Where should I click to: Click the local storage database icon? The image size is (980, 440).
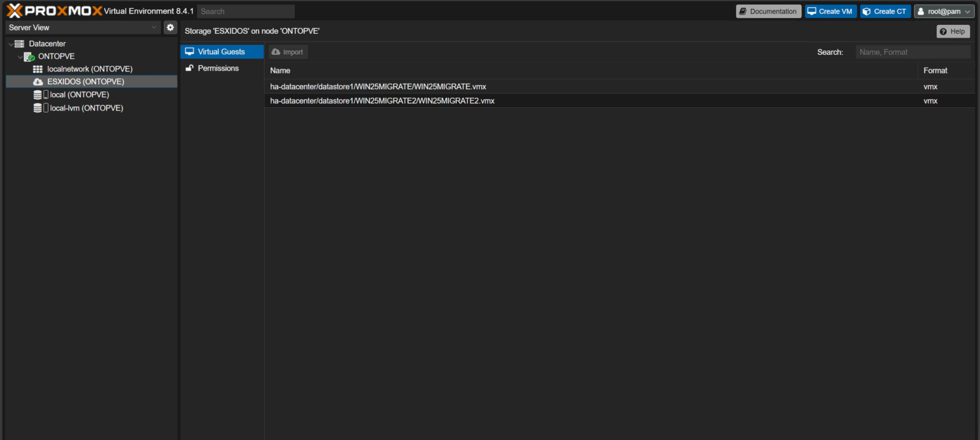(38, 95)
